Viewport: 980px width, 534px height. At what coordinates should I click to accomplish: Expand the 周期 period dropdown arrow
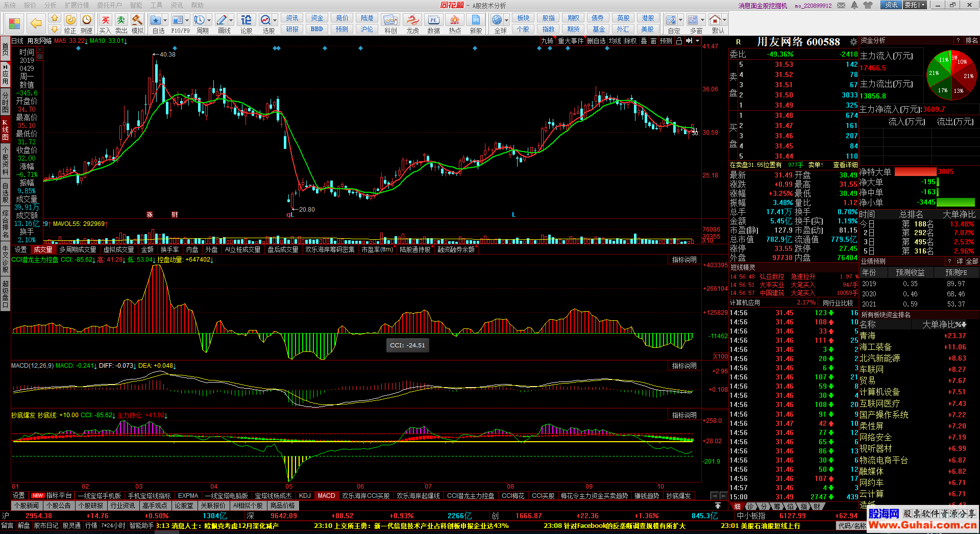tap(209, 20)
